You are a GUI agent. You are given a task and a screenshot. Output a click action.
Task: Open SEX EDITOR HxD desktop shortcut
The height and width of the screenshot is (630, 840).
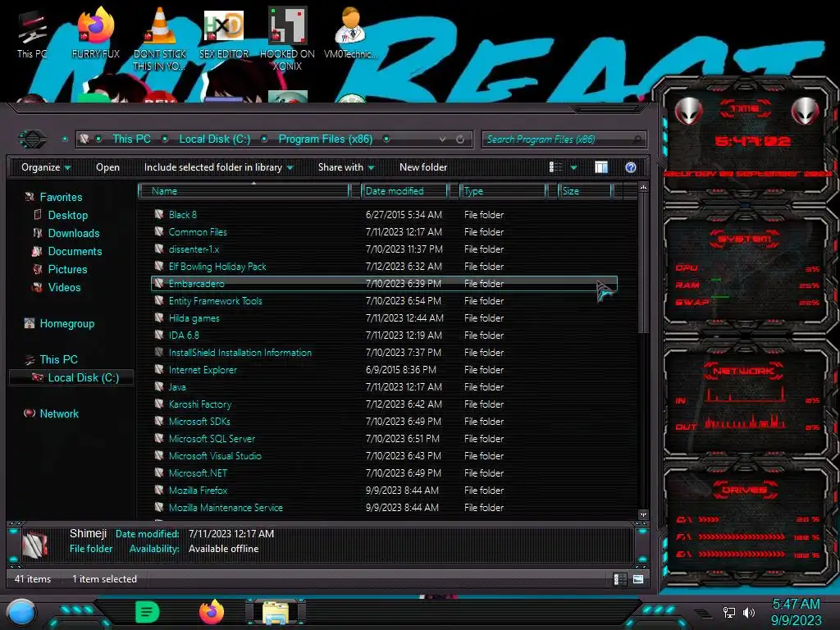pos(224,33)
